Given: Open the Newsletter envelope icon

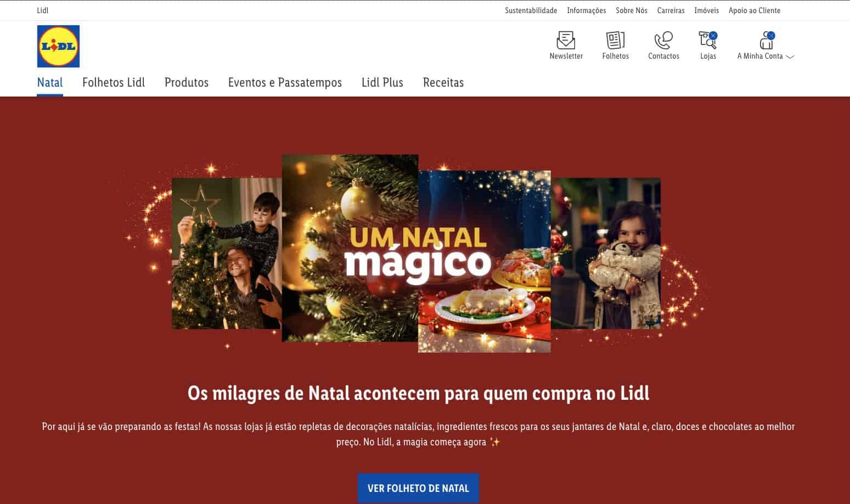Looking at the screenshot, I should tap(566, 41).
